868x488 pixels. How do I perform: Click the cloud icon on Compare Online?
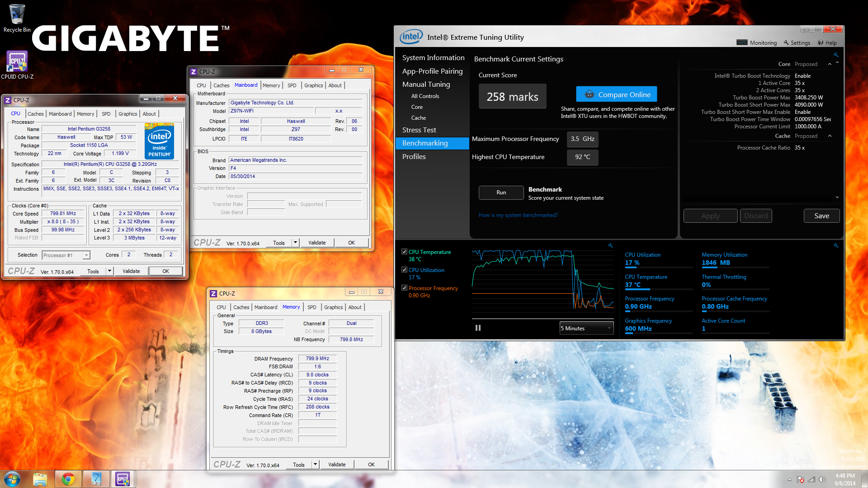tap(589, 94)
